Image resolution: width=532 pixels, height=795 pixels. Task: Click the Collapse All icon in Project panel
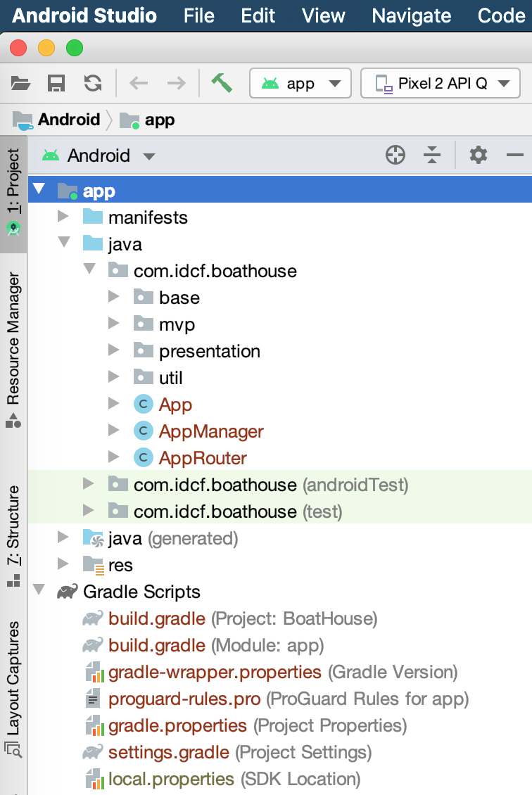pos(432,155)
